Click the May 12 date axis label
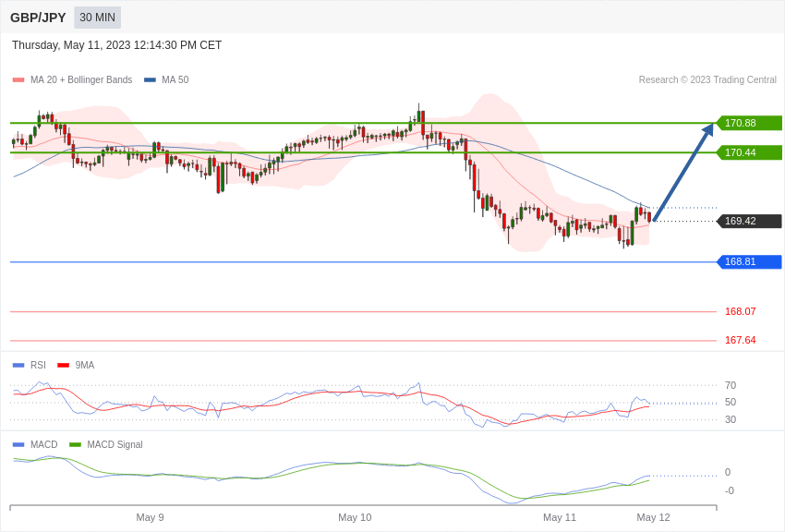This screenshot has width=785, height=532. (653, 517)
